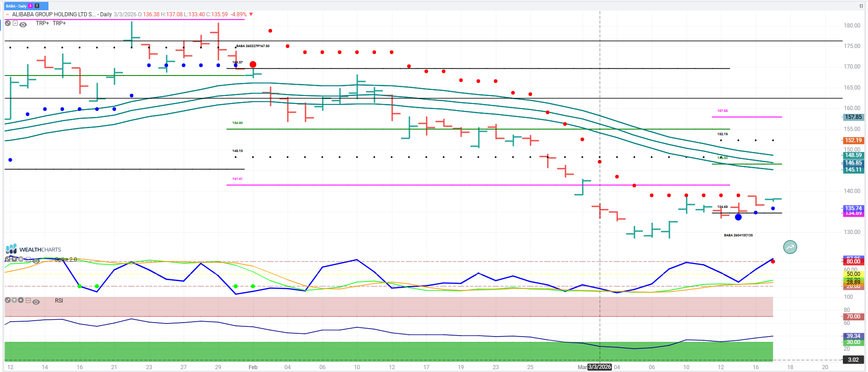Click the 148.59 price tag on the axis

click(854, 155)
